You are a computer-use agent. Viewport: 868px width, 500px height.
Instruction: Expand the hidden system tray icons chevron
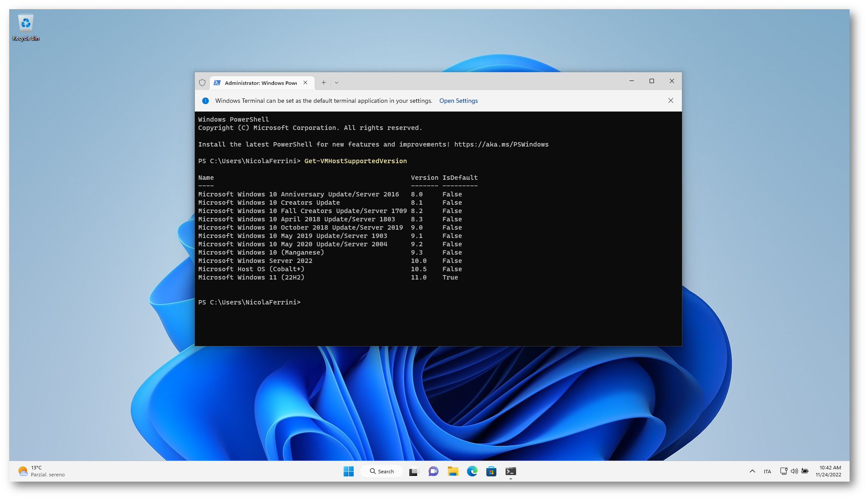[x=752, y=471]
